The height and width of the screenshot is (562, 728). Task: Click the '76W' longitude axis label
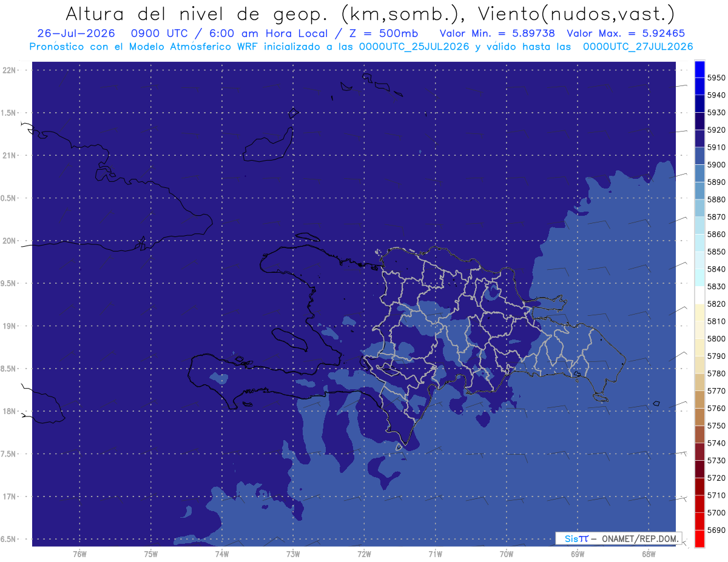[x=79, y=554]
